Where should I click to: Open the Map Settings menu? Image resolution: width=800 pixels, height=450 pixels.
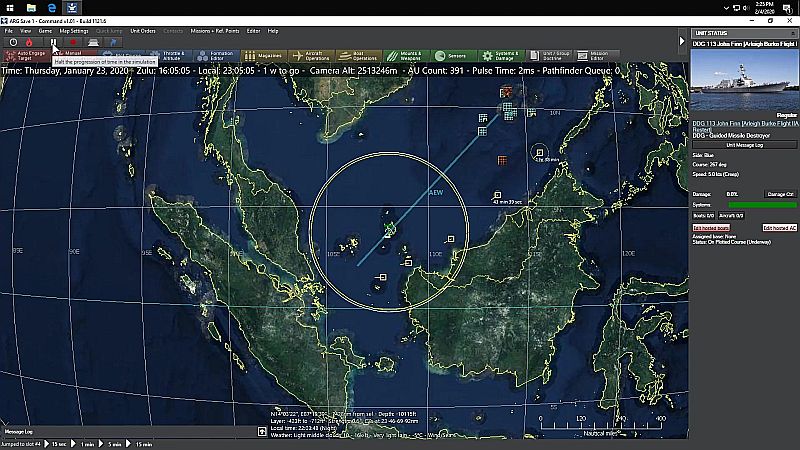coord(74,31)
